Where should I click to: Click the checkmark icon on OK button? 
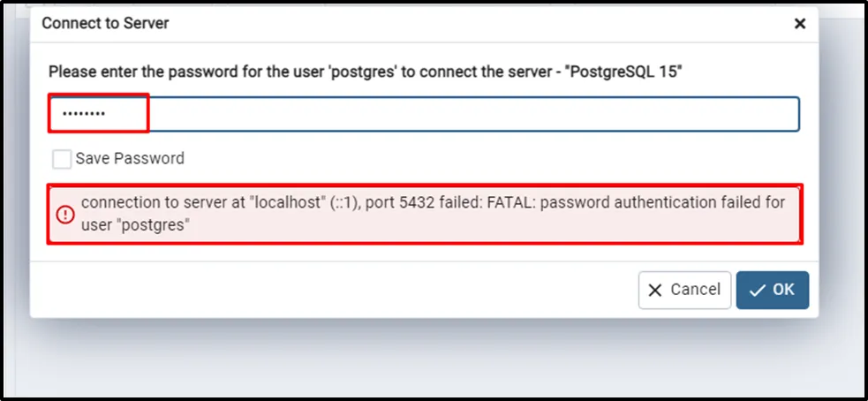point(757,290)
